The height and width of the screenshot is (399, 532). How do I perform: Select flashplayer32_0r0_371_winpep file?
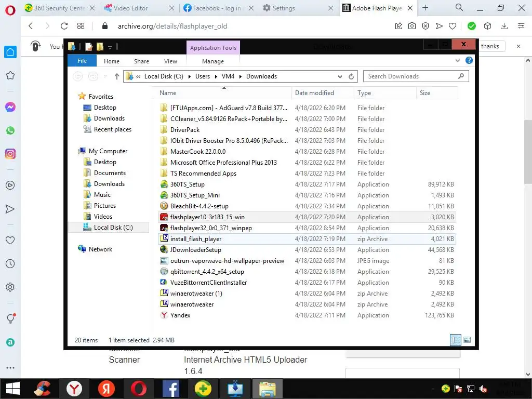pyautogui.click(x=307, y=228)
